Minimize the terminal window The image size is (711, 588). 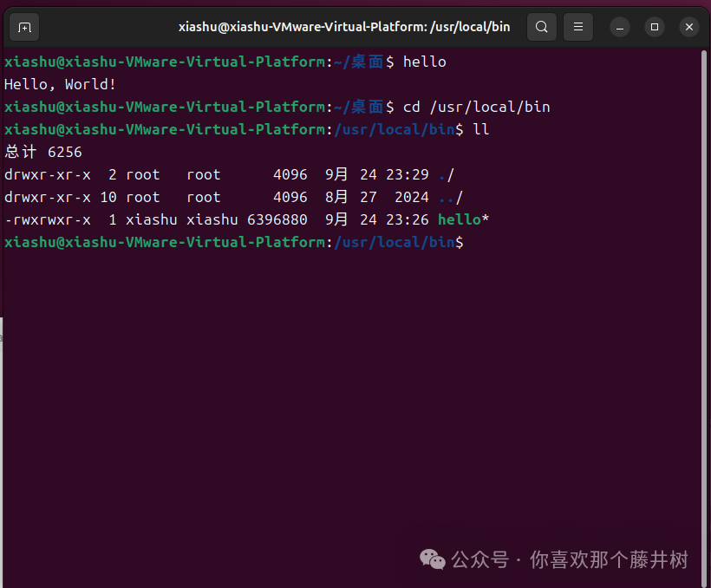point(620,27)
